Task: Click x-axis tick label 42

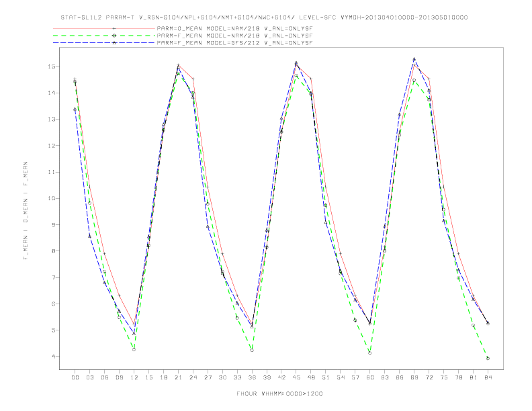Action: 281,377
